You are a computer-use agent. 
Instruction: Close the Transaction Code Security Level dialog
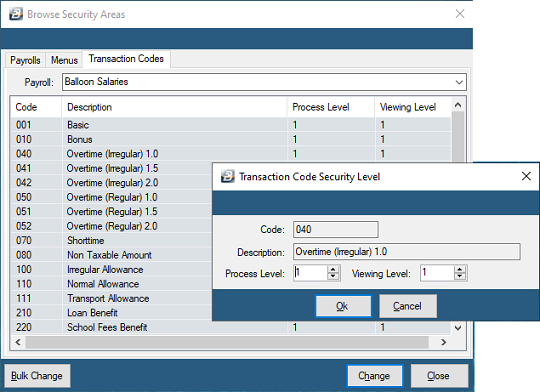pos(526,176)
